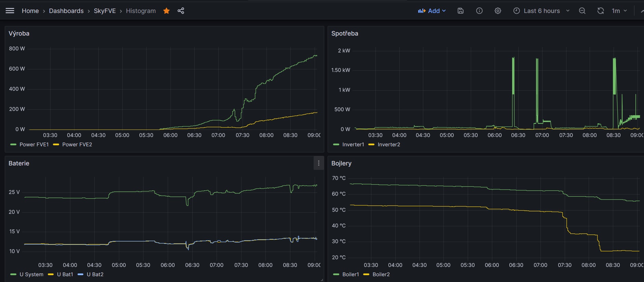Unstar the dashboard with the star icon
Viewport: 644px width, 282px height.
(x=166, y=11)
